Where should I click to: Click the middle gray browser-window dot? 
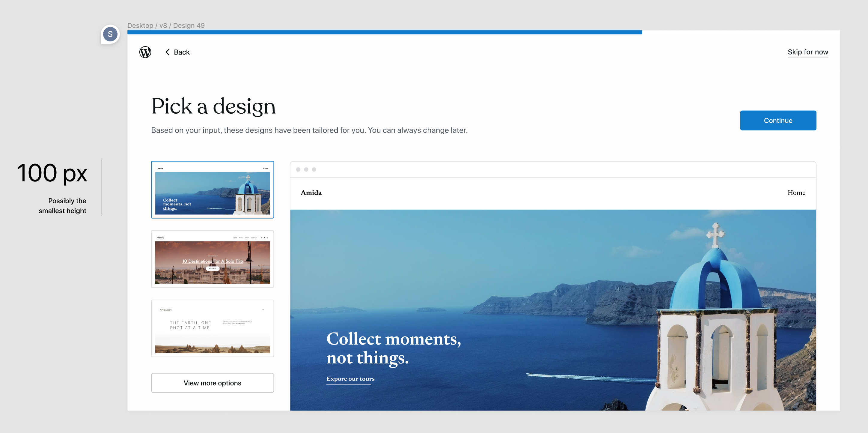click(306, 169)
